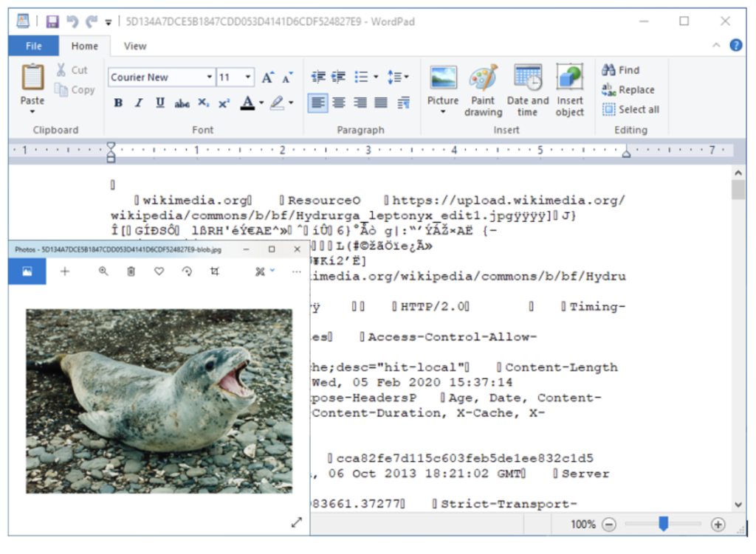756x554 pixels.
Task: Enable center text alignment
Action: coord(339,103)
